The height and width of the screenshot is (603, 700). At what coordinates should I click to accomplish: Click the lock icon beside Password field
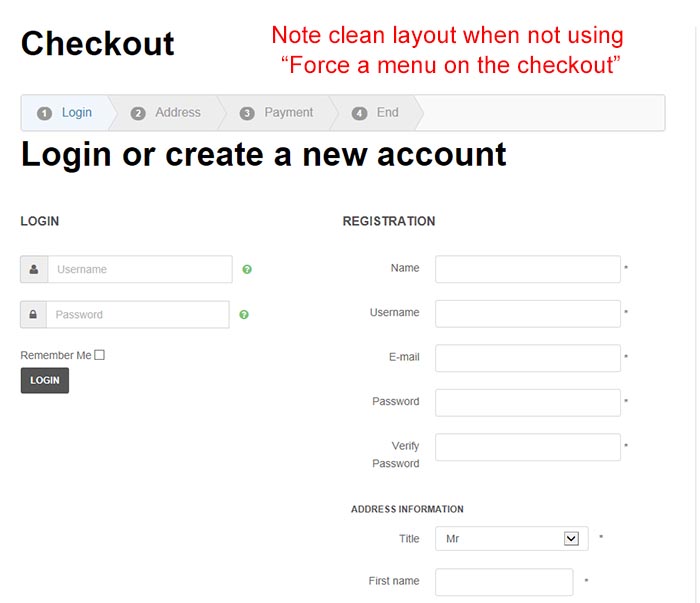[33, 315]
